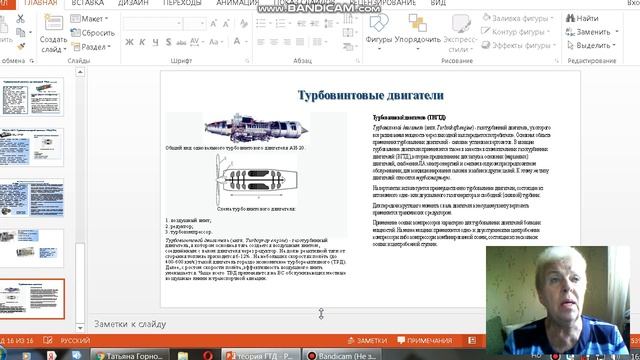Open the font name combo box
Image resolution: width=640 pixels, height=360 pixels.
pos(152,24)
